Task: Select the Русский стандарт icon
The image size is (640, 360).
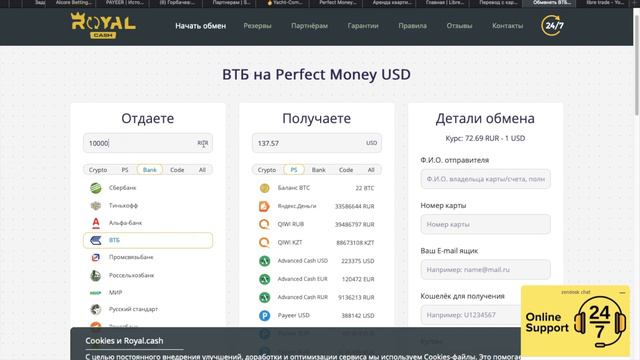Action: tap(96, 309)
